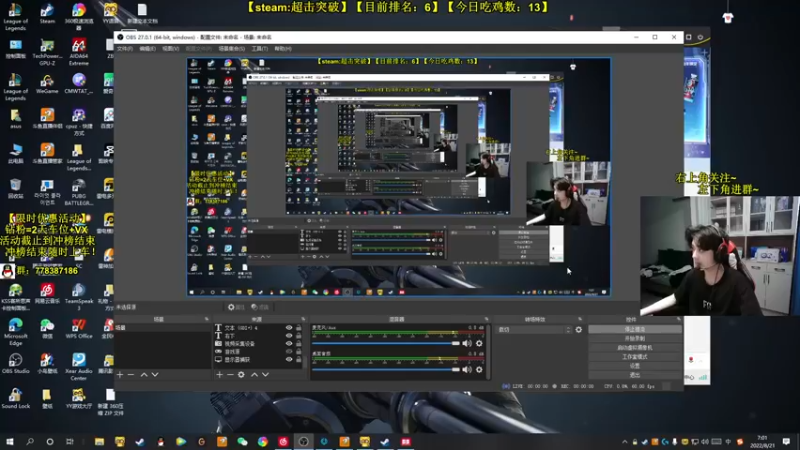Toggle visibility of 文本 (GDI+) 4 source
This screenshot has width=800, height=450.
click(289, 328)
